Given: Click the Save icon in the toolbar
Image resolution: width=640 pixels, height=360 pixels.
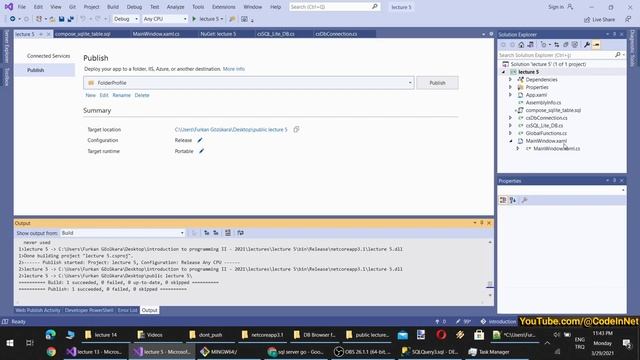Looking at the screenshot, I should click(x=61, y=19).
